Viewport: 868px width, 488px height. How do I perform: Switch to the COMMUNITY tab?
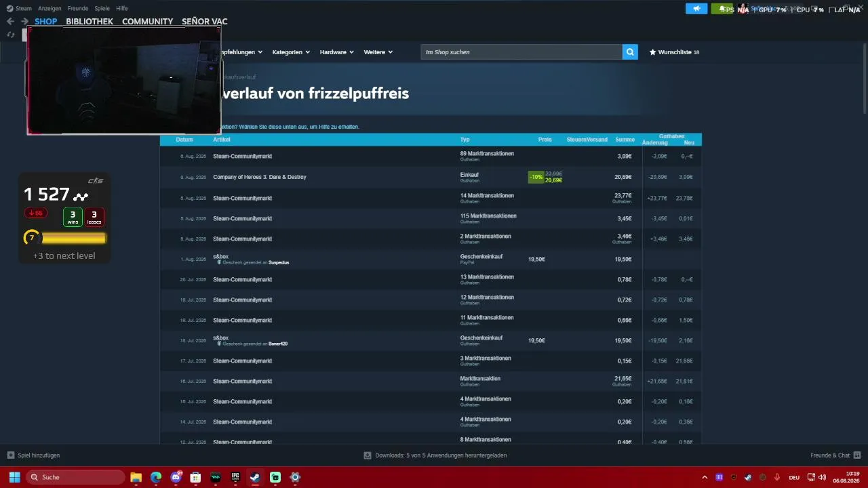point(147,22)
